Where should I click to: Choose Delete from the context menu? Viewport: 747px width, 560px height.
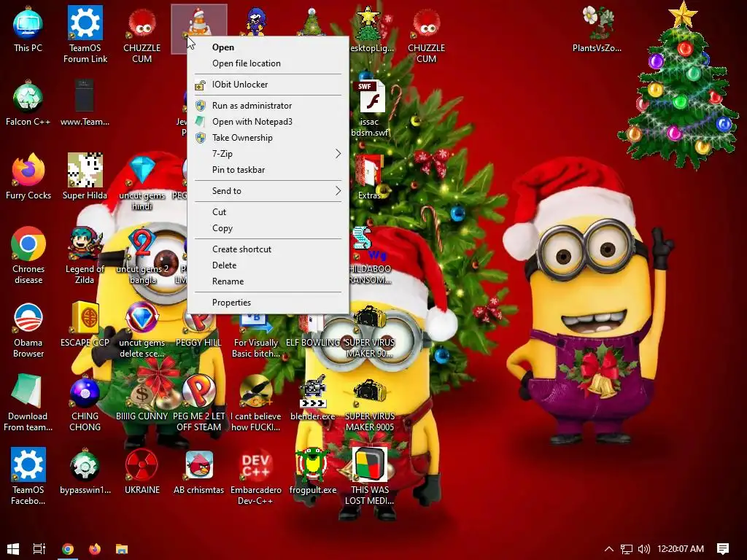click(268, 265)
